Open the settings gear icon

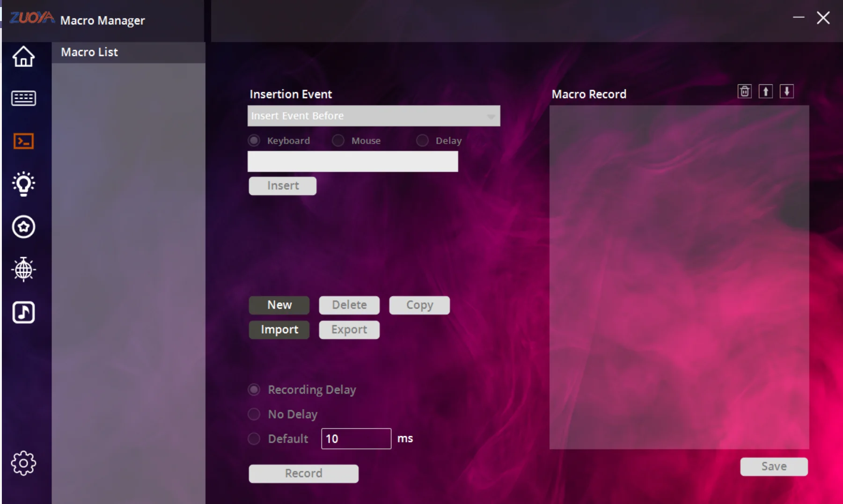coord(23,463)
